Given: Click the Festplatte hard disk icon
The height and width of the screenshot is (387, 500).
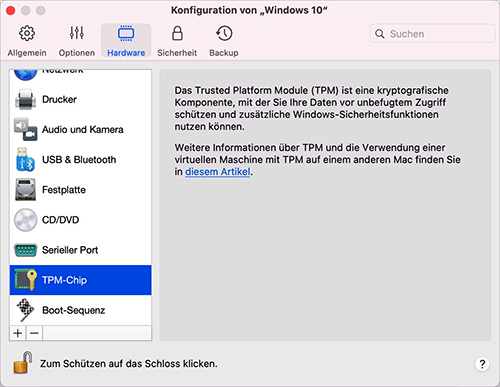Looking at the screenshot, I should (26, 190).
